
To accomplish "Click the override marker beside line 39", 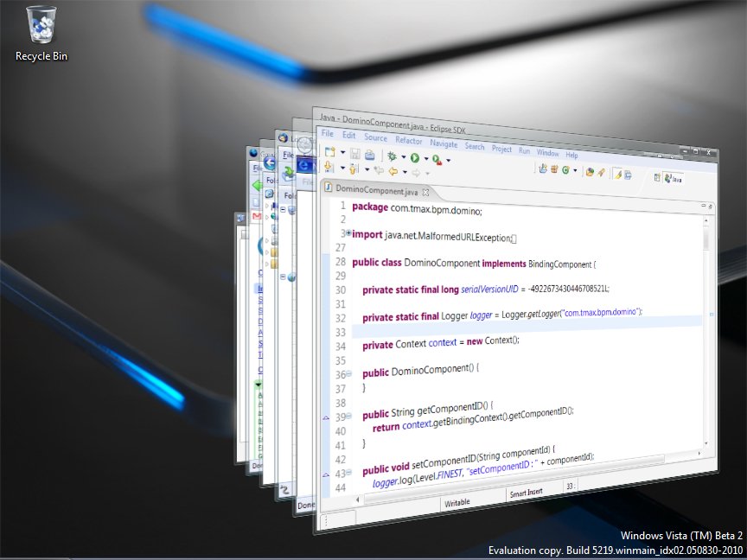I will [x=326, y=417].
